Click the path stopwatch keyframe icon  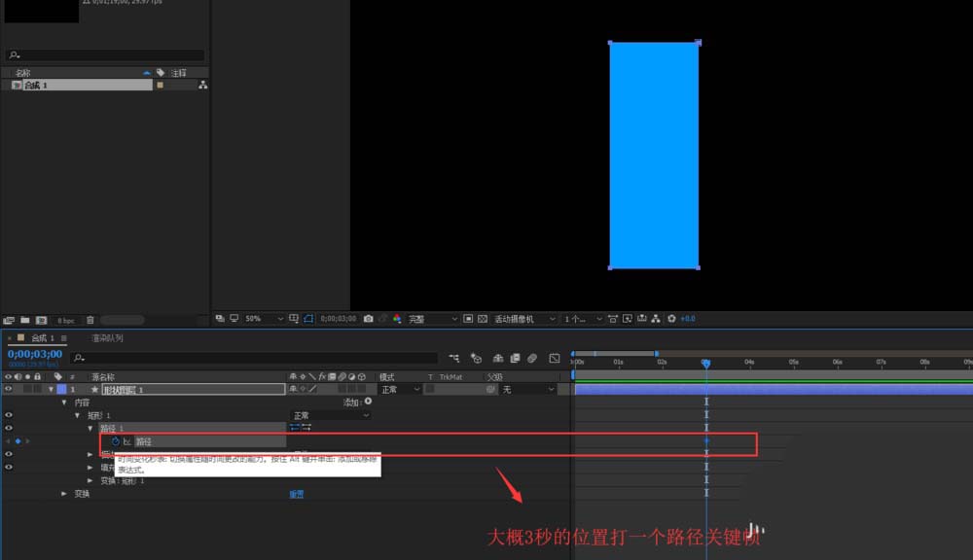[116, 441]
